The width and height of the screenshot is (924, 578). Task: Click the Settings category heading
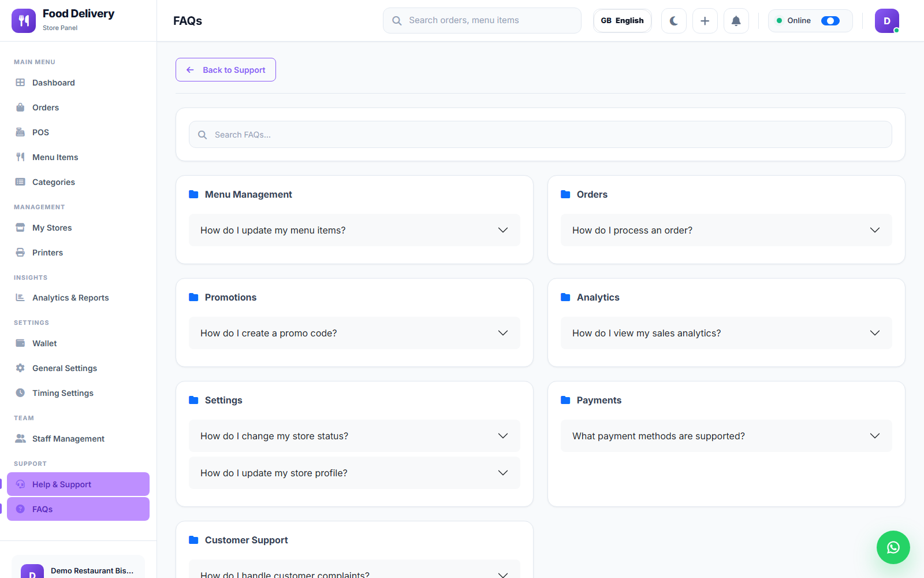223,400
